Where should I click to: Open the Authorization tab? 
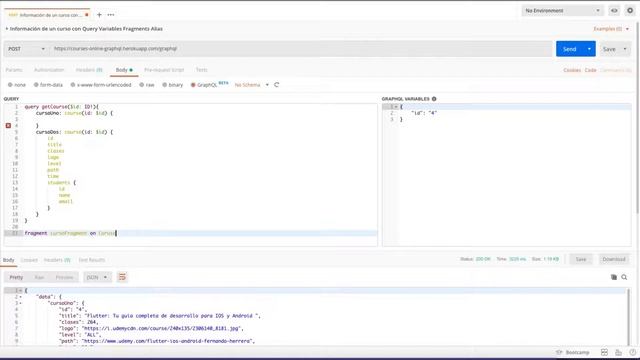pos(49,70)
